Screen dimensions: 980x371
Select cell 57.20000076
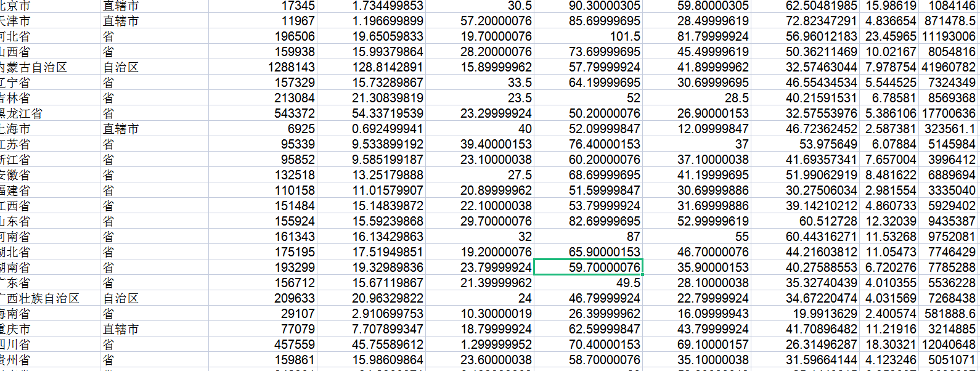pyautogui.click(x=480, y=21)
